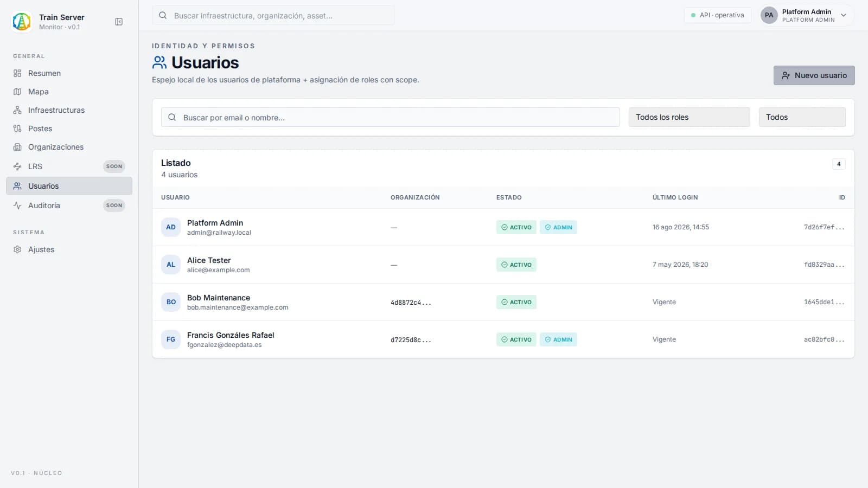Click the PA avatar in the header

[769, 15]
